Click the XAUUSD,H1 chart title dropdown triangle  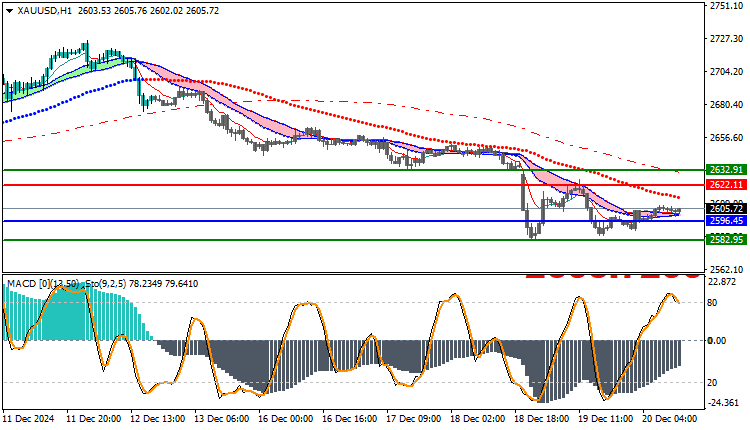pyautogui.click(x=10, y=11)
